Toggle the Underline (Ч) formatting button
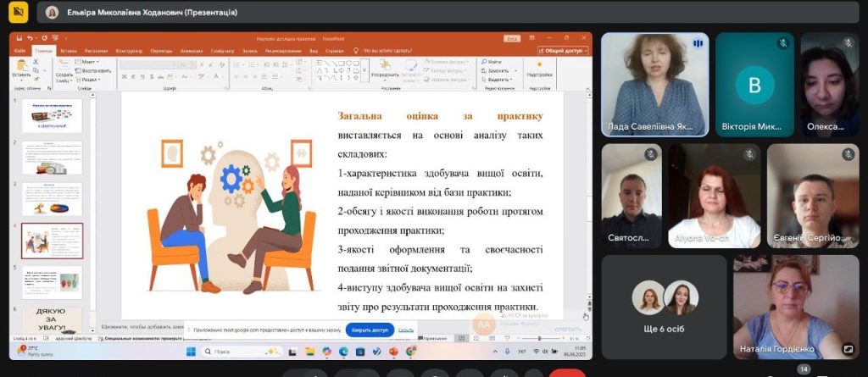Viewport: 868px width, 377px height. [142, 76]
